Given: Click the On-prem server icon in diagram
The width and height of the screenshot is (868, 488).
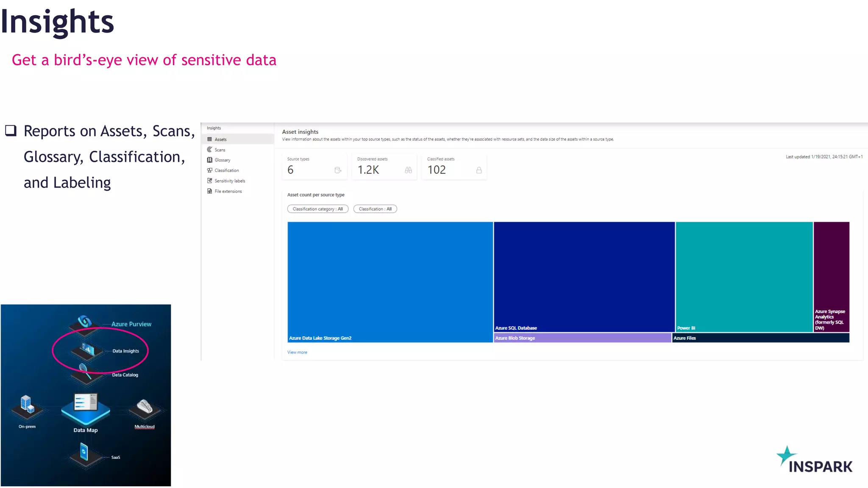Looking at the screenshot, I should pyautogui.click(x=27, y=404).
